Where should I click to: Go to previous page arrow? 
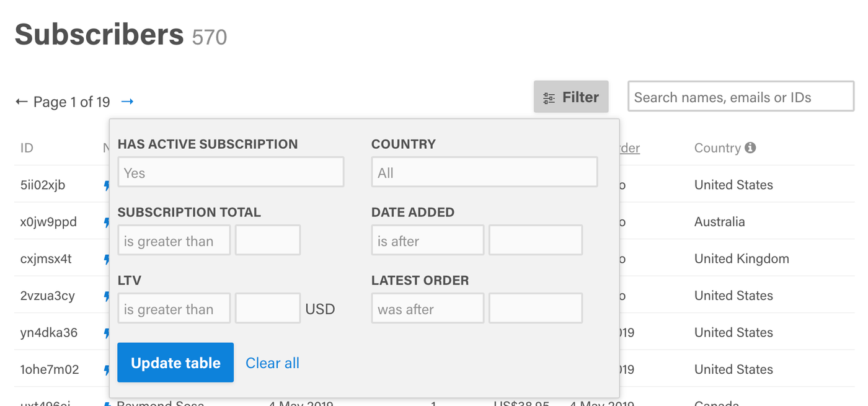click(22, 102)
